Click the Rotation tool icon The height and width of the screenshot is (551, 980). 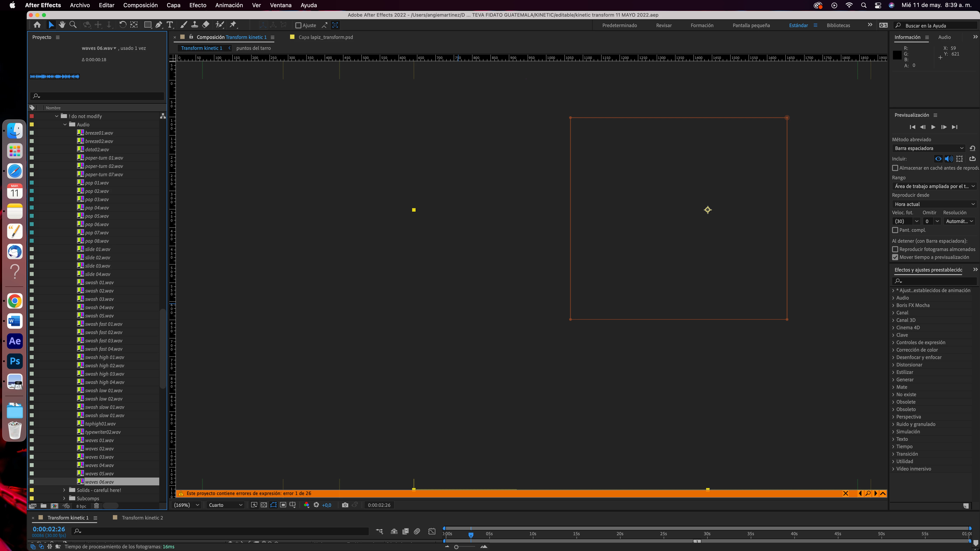point(122,25)
